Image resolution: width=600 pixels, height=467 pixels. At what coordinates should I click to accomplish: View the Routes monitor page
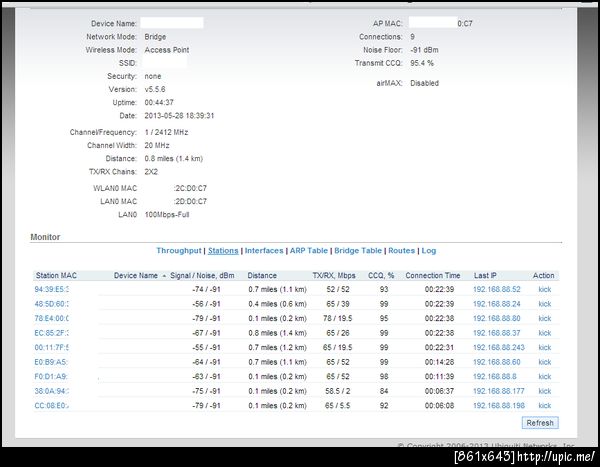pyautogui.click(x=402, y=251)
